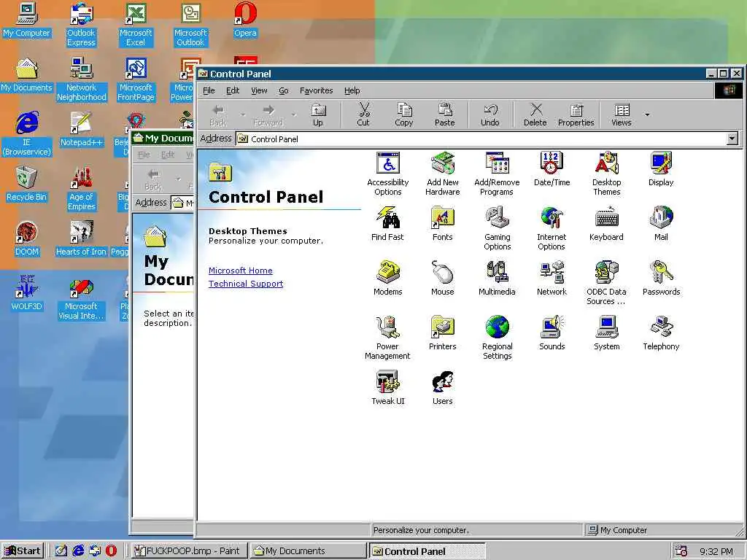Image resolution: width=747 pixels, height=560 pixels.
Task: Open the Date/Time applet
Action: click(551, 168)
